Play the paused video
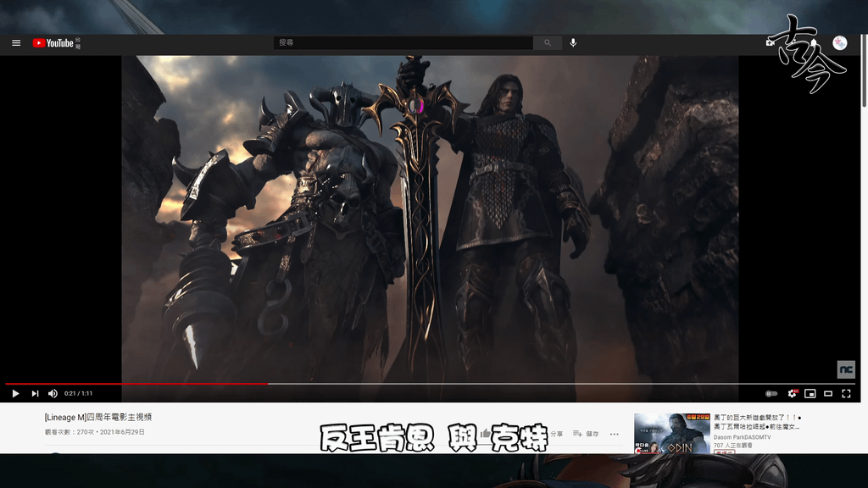868x488 pixels. [15, 393]
